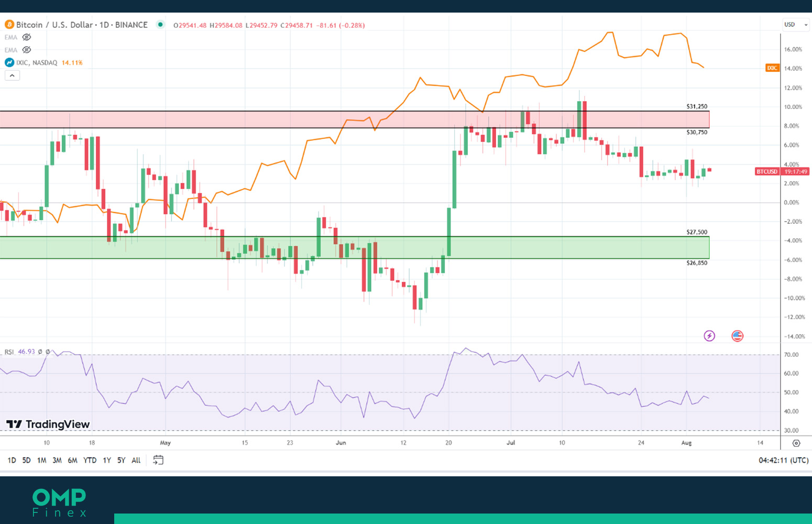
Task: Click the May date on time axis
Action: point(166,443)
